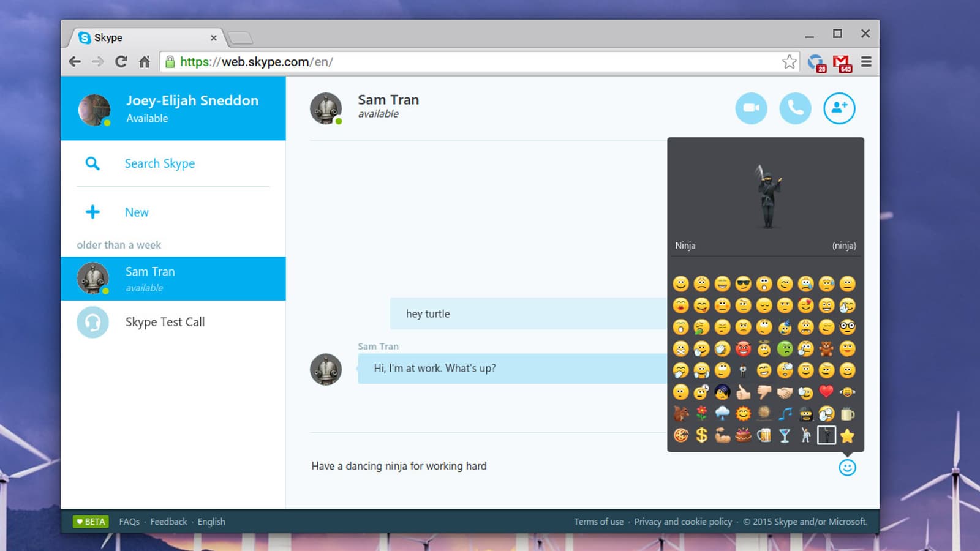Choose the nerd glasses emoticon

(847, 327)
